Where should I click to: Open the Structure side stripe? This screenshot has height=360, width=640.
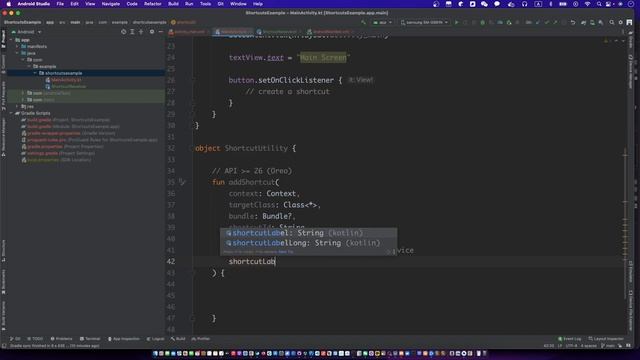coord(3,251)
